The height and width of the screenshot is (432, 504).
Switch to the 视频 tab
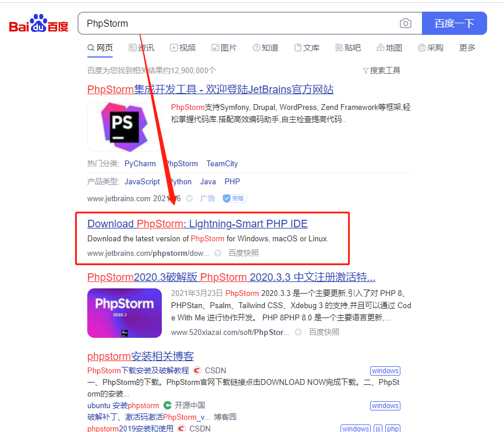[183, 48]
